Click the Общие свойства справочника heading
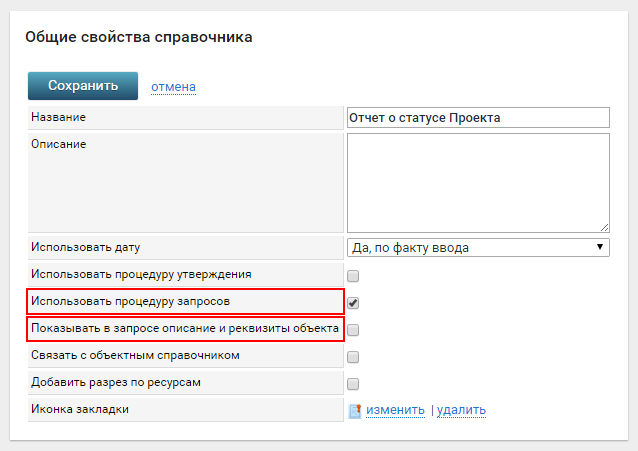The width and height of the screenshot is (638, 451). click(x=139, y=38)
